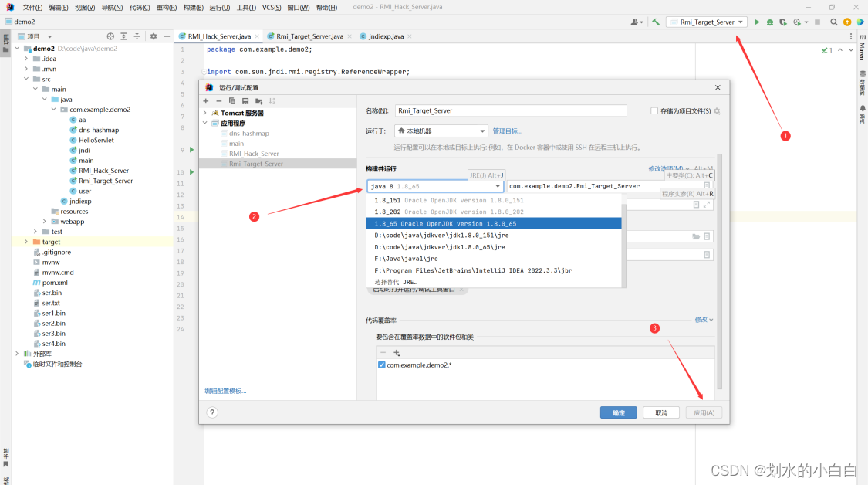
Task: Run with coverage from the main toolbar
Action: pyautogui.click(x=783, y=22)
